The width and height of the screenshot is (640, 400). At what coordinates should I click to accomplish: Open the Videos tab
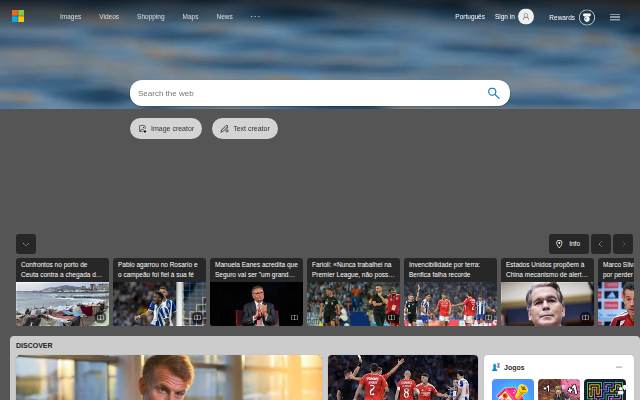[x=109, y=17]
